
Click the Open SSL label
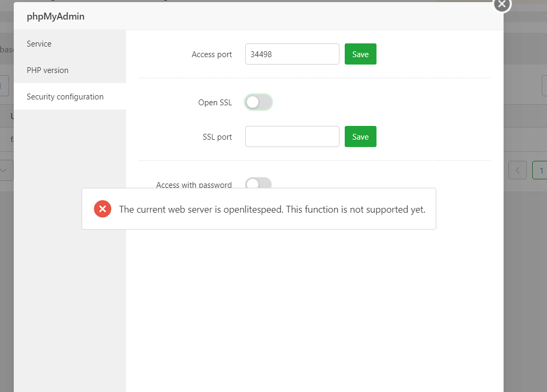215,103
